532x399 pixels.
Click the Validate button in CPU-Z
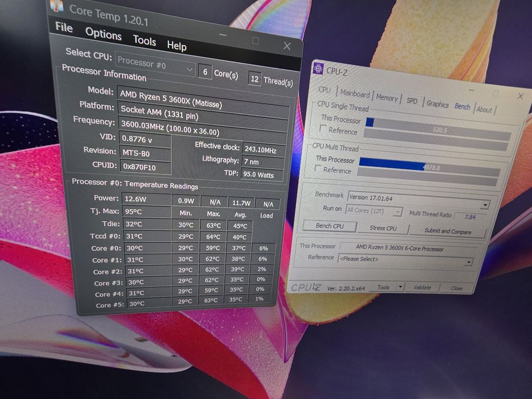tap(422, 288)
